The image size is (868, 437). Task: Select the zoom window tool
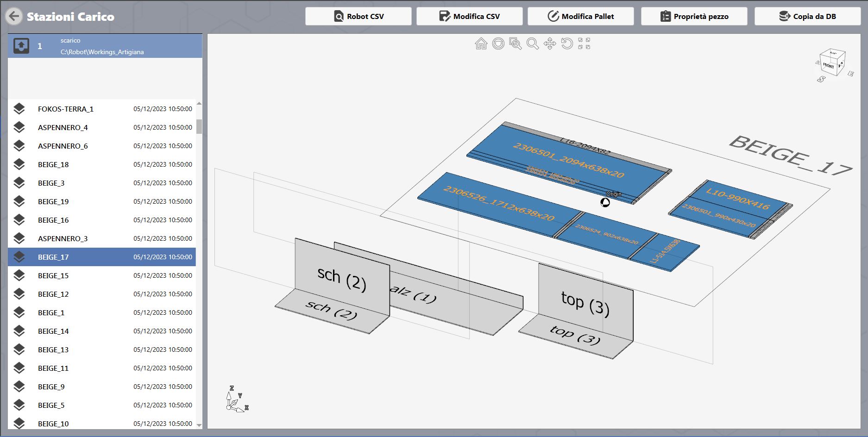[x=516, y=44]
